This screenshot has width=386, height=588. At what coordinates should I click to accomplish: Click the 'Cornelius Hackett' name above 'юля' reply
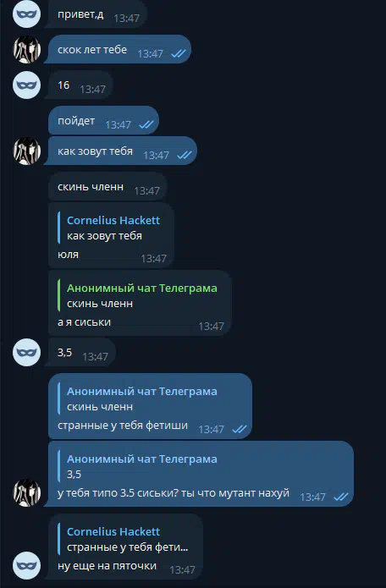[x=113, y=221]
